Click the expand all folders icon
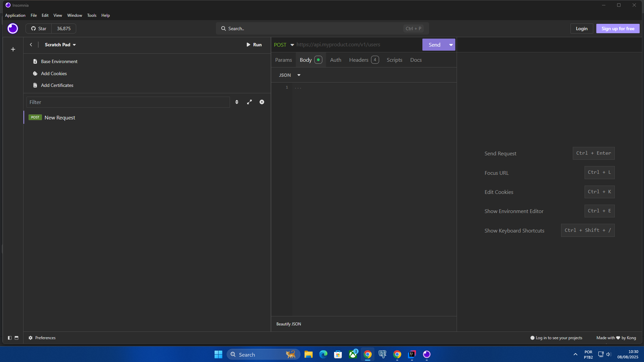This screenshot has width=644, height=362. [249, 102]
